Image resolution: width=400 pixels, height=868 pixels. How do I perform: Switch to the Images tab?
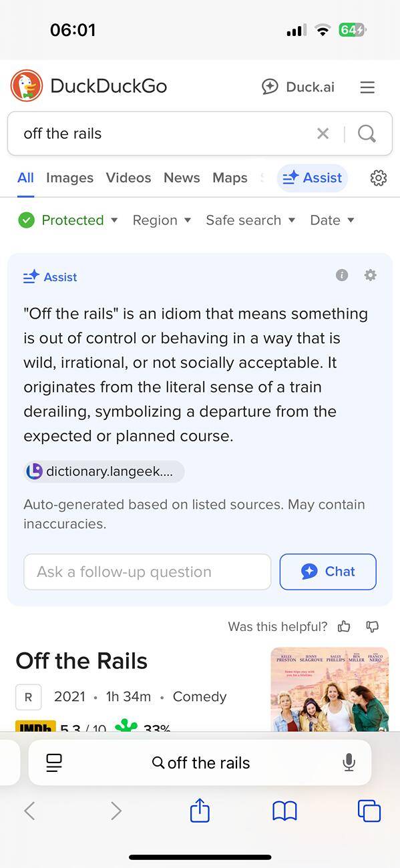click(x=69, y=178)
